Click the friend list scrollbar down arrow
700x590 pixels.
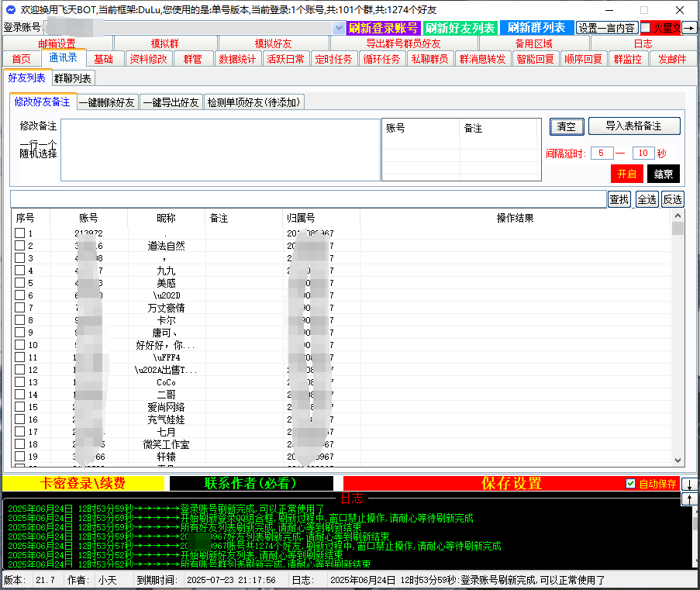click(x=678, y=461)
